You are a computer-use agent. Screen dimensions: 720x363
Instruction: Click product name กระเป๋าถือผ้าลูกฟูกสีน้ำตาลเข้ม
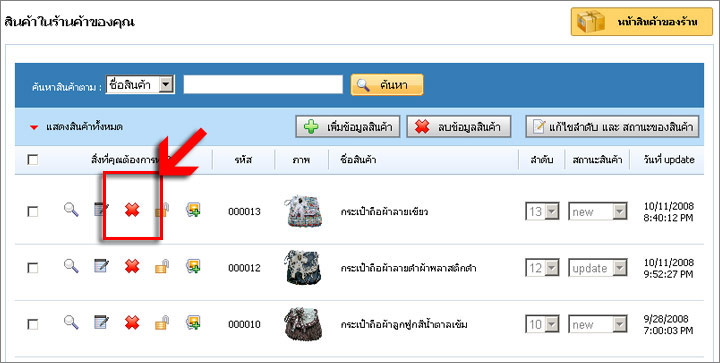tap(404, 324)
